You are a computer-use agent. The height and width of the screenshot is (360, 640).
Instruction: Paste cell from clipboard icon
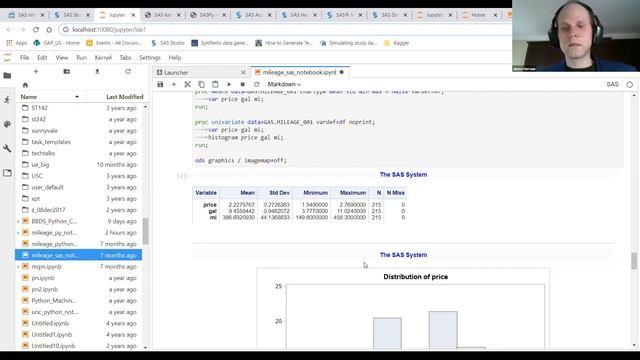pyautogui.click(x=215, y=84)
